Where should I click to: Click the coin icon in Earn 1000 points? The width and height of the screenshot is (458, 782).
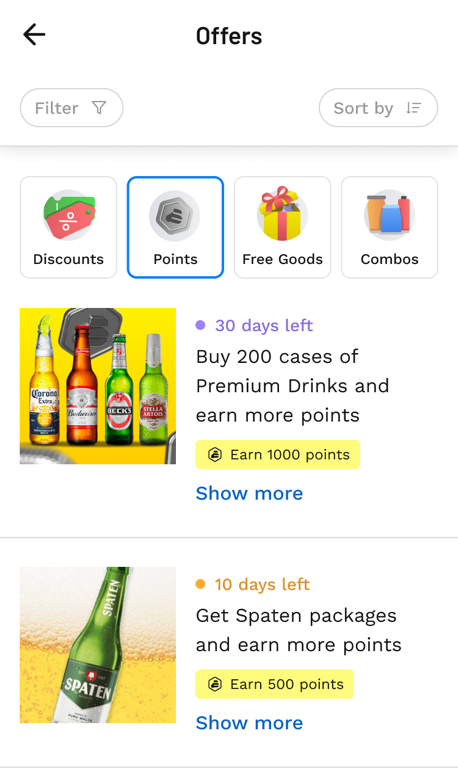click(215, 454)
